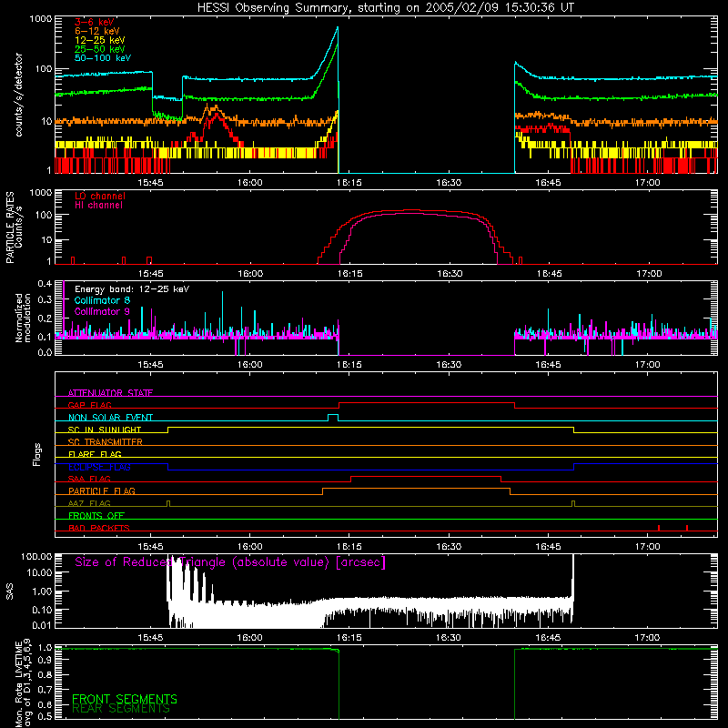Click 'Size of Reduced Triangle' annotation text

230,562
